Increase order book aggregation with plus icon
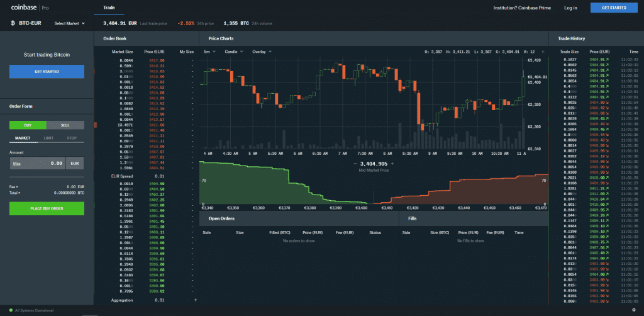 [x=196, y=300]
